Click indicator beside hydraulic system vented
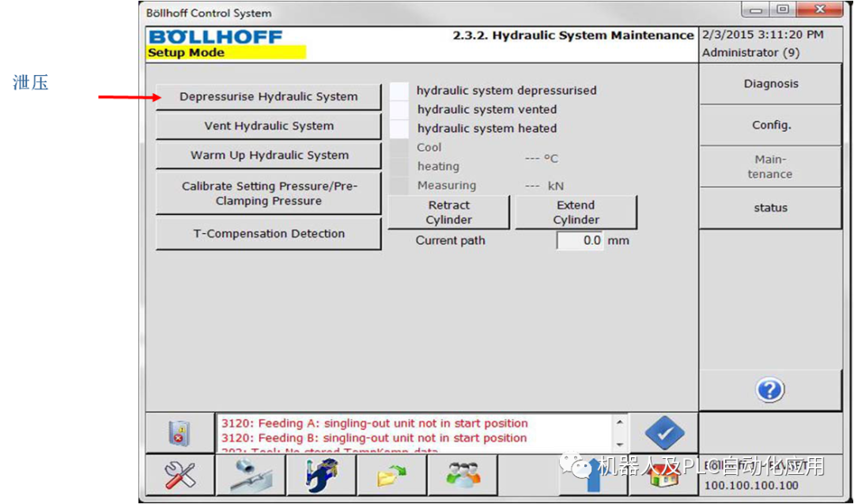 (x=399, y=110)
